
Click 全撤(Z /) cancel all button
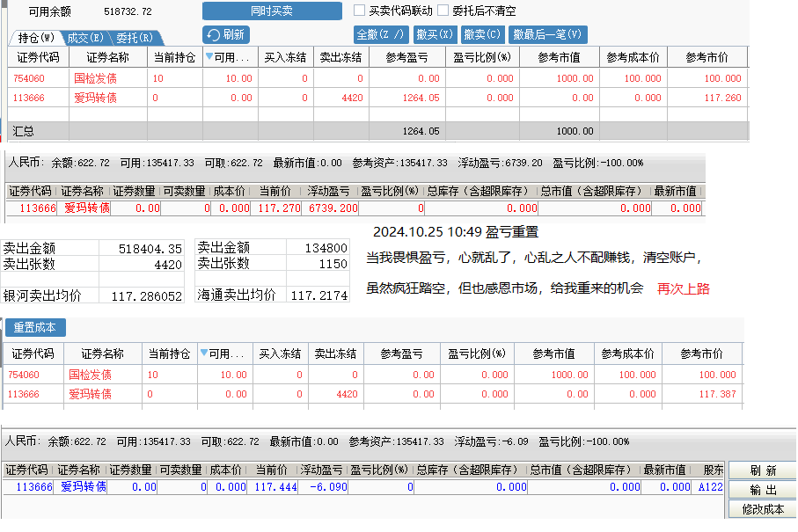(381, 35)
